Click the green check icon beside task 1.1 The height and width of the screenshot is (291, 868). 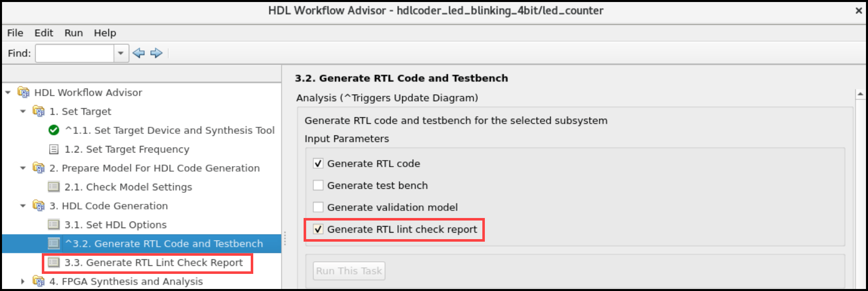pos(54,130)
